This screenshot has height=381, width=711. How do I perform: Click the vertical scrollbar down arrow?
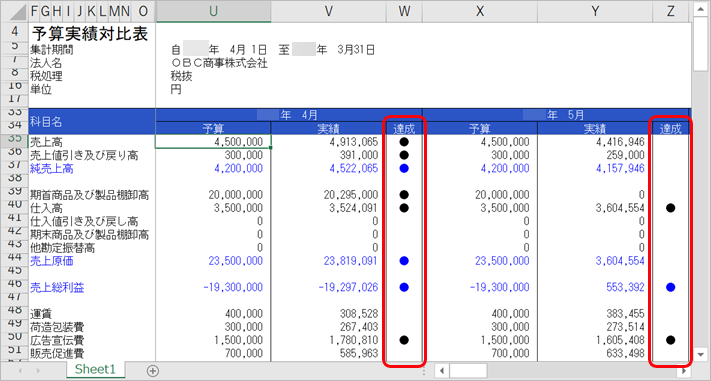click(x=701, y=354)
